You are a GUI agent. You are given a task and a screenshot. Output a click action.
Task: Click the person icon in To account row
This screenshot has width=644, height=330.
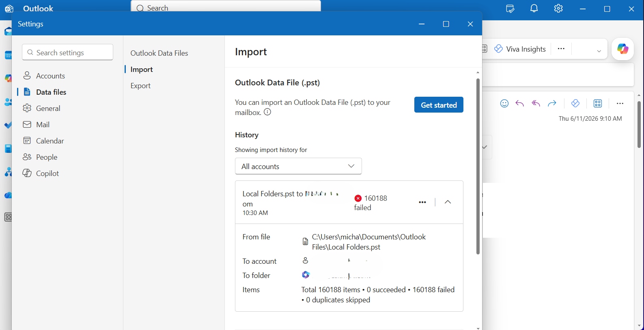pos(306,261)
